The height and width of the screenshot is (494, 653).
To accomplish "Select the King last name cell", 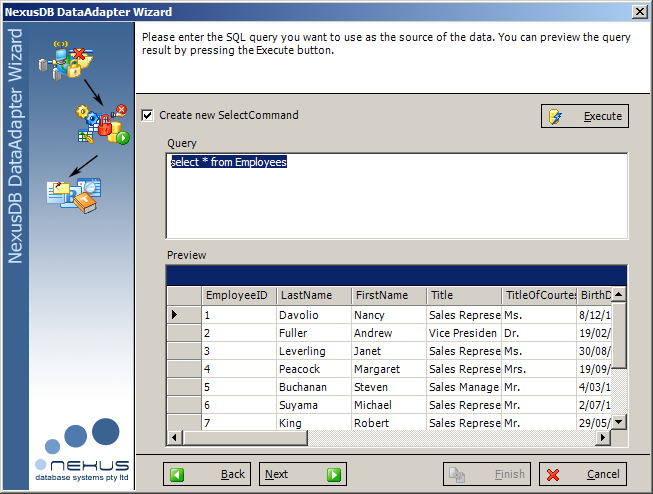I will [314, 422].
